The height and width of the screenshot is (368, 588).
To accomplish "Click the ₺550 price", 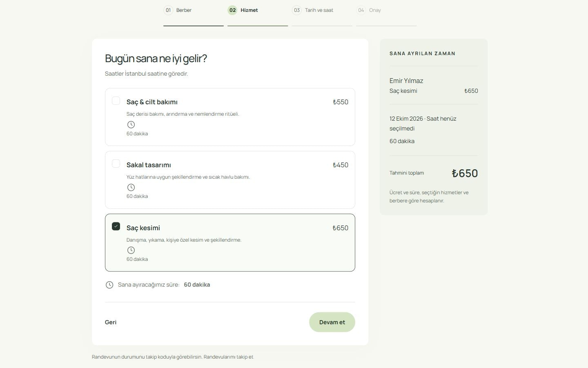I will coord(341,102).
